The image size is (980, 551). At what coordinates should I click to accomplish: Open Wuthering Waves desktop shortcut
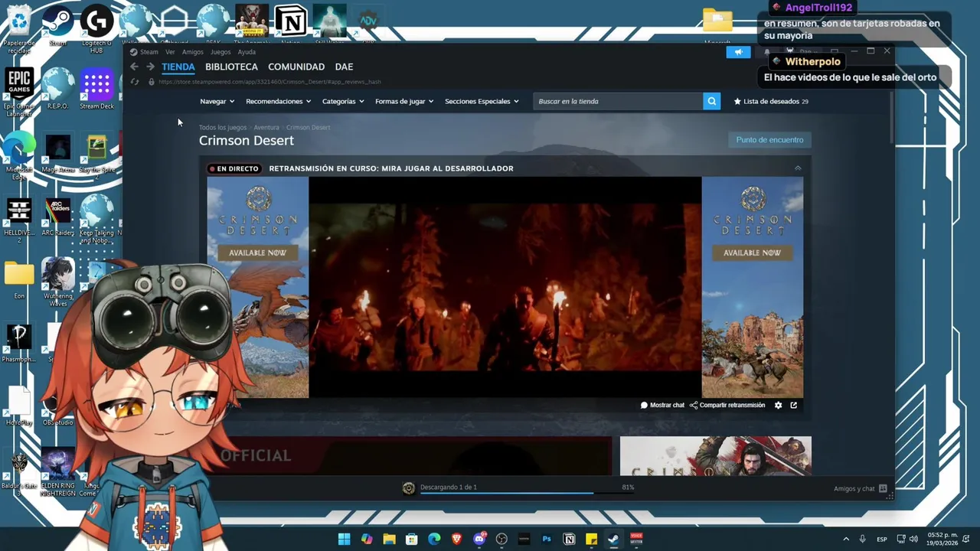point(58,282)
